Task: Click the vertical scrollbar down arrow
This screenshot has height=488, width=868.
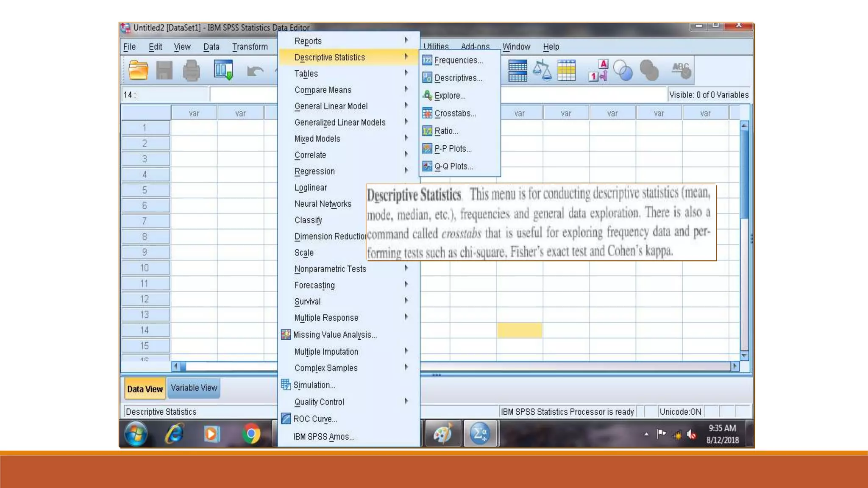Action: 744,355
